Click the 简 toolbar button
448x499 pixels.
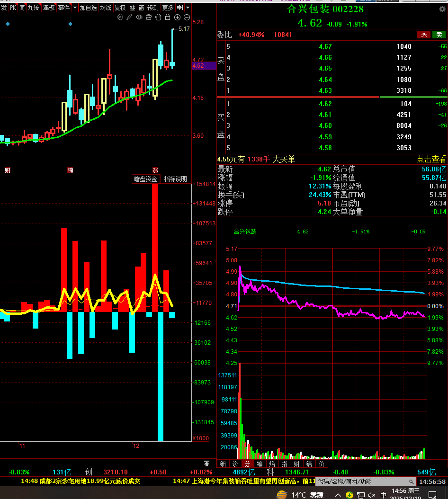tap(22, 7)
